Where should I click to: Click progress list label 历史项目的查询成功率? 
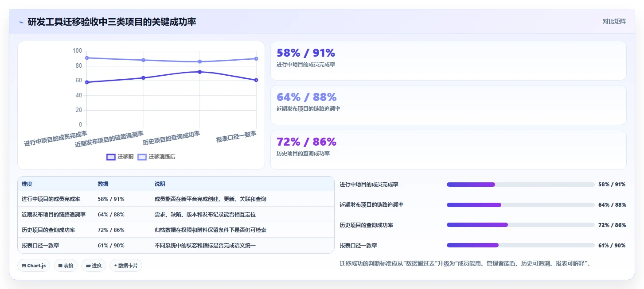coord(366,225)
